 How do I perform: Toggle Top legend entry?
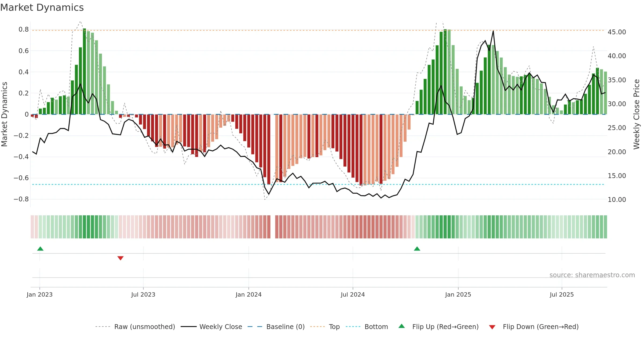coord(325,327)
